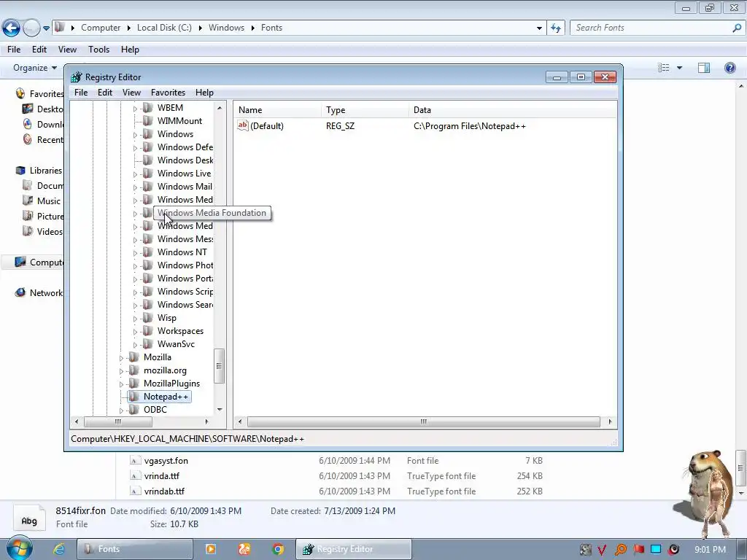The width and height of the screenshot is (747, 560).
Task: Select the Windows Live registry key
Action: [184, 174]
